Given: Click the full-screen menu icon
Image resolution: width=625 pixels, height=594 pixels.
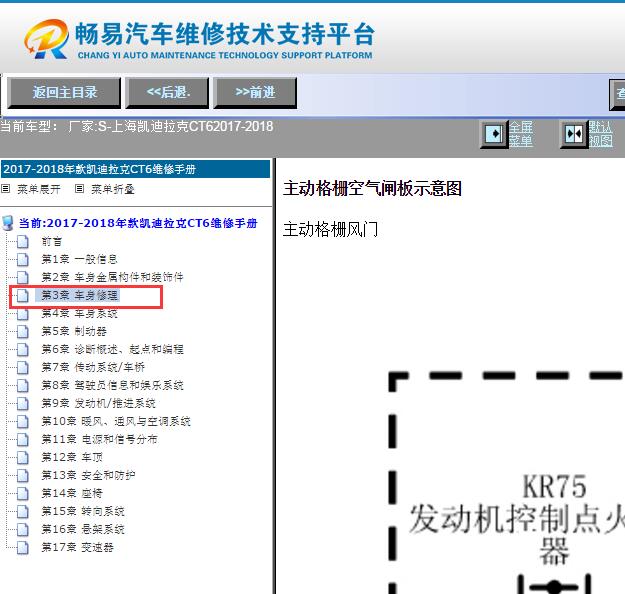Looking at the screenshot, I should click(494, 134).
